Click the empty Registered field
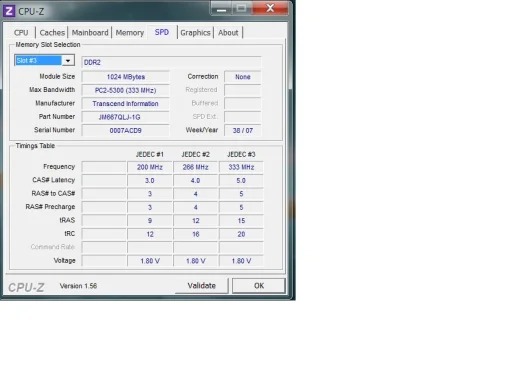The width and height of the screenshot is (512, 384). (x=243, y=90)
